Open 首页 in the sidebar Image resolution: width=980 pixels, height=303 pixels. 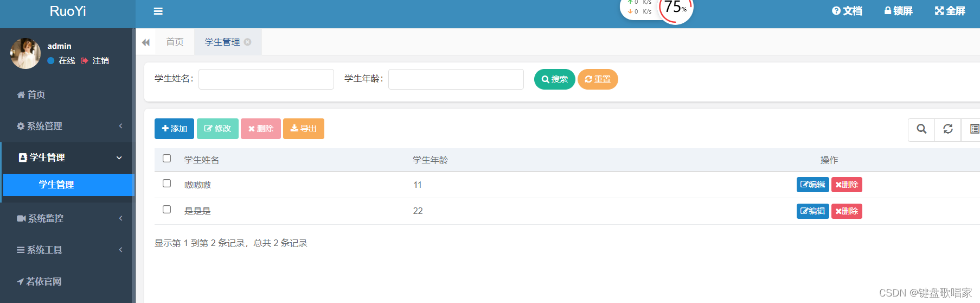click(x=66, y=94)
